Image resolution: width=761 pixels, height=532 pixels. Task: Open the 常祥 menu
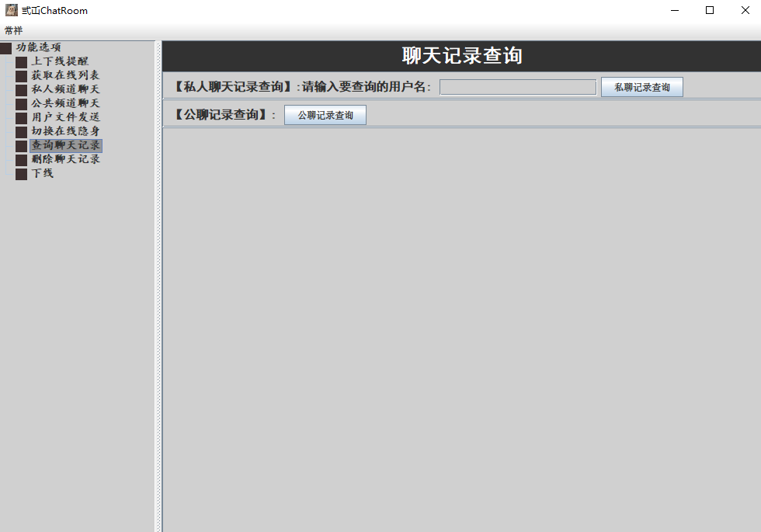(x=12, y=30)
